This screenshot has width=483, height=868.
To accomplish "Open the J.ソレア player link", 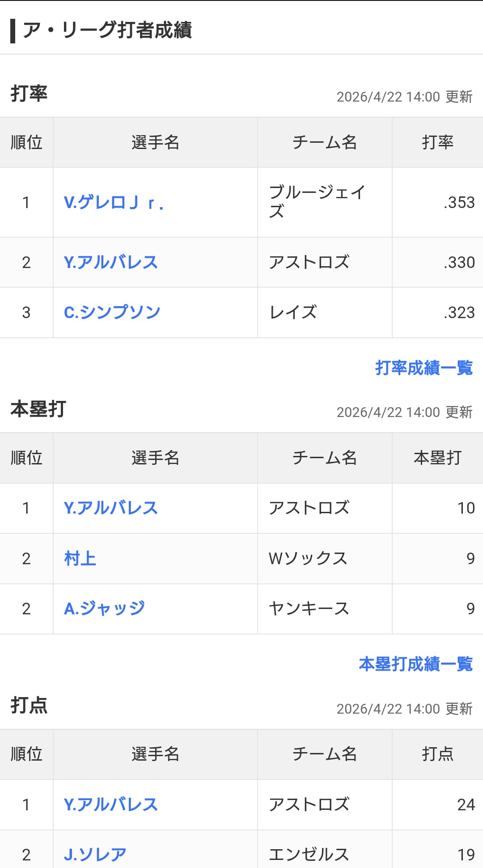I will pyautogui.click(x=95, y=855).
